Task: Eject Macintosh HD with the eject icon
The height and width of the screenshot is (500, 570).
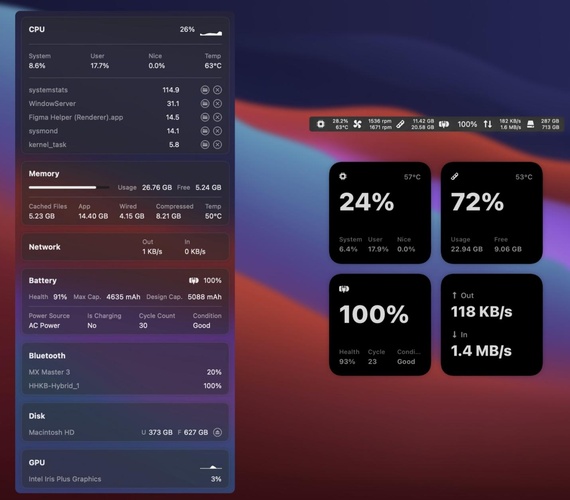Action: point(217,432)
